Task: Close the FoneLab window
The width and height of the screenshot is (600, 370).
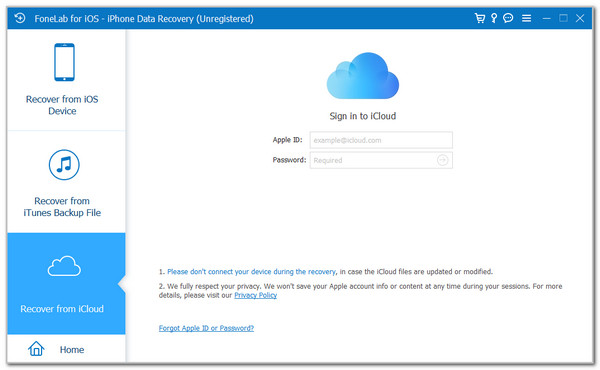Action: (580, 18)
